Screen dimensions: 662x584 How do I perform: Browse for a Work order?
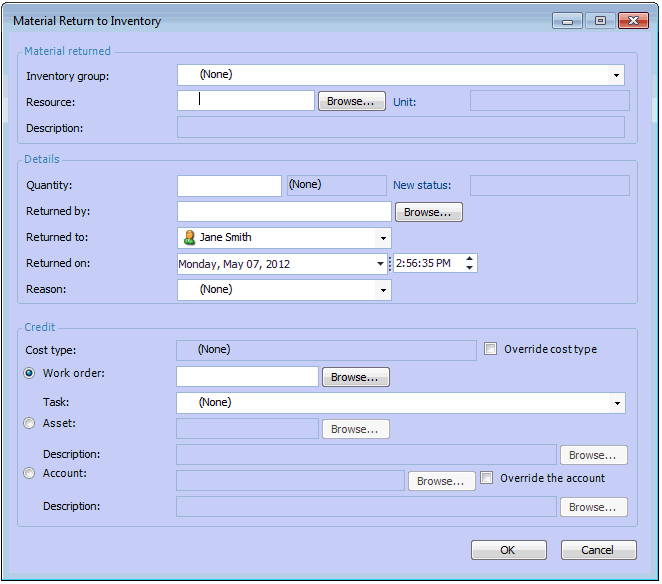[x=355, y=377]
